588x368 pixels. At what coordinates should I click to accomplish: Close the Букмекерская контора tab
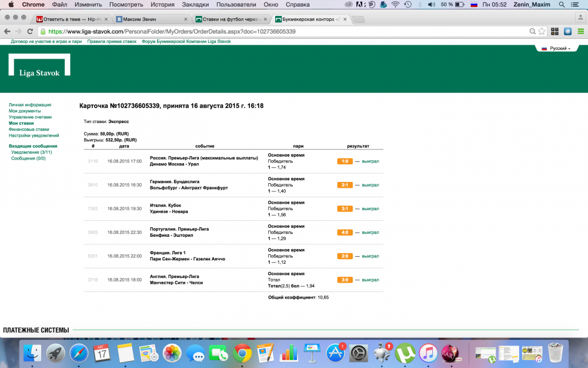[345, 19]
